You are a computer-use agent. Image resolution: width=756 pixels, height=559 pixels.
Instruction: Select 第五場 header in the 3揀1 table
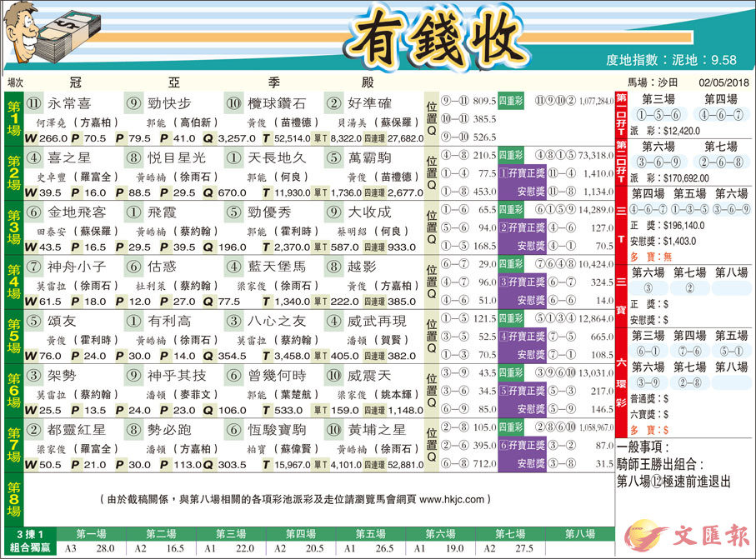(x=369, y=533)
